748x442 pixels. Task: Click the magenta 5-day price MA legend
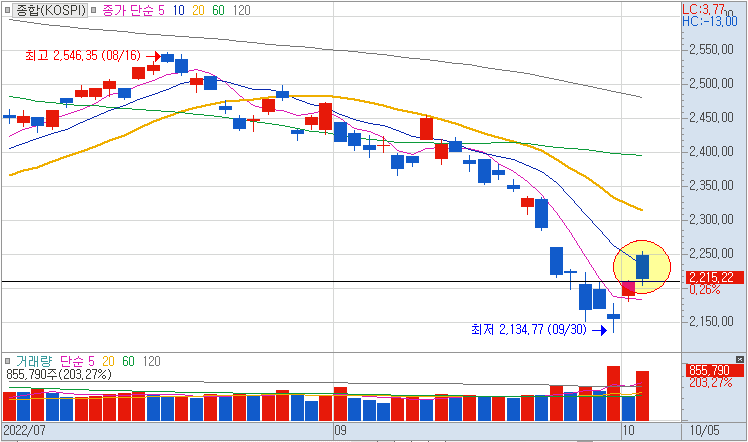tap(161, 10)
